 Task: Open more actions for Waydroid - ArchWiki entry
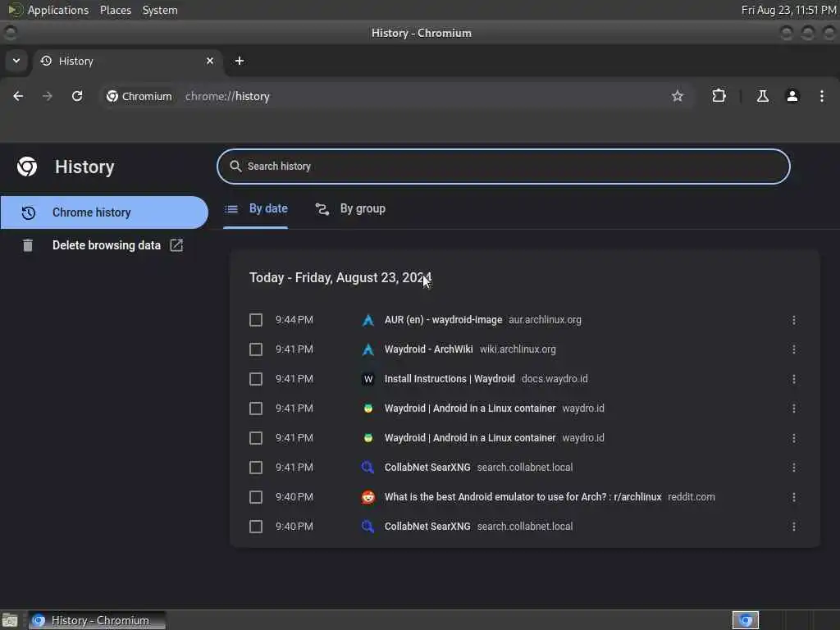(794, 349)
